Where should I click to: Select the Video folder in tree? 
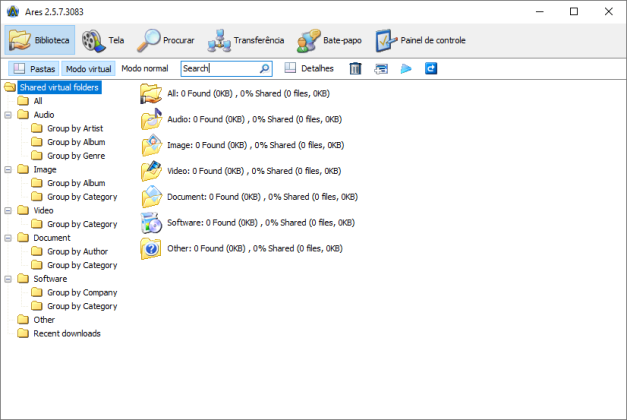point(43,210)
